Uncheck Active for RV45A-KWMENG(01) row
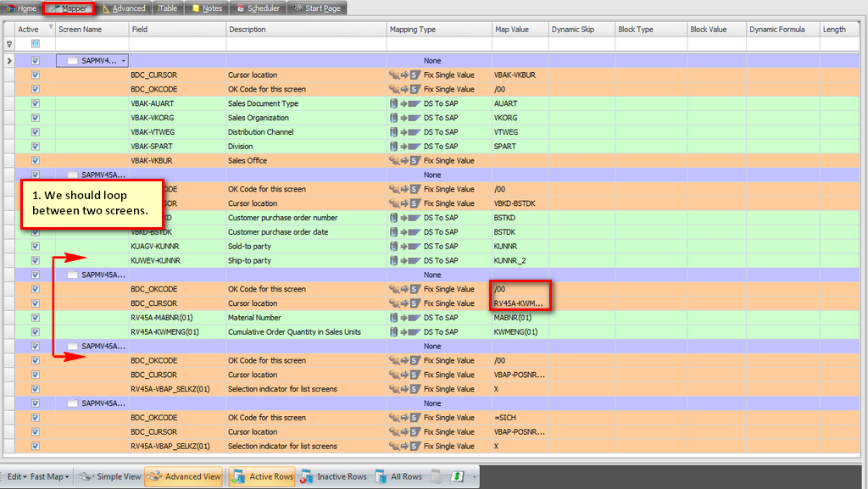Screen dimensions: 868x489 (36, 332)
